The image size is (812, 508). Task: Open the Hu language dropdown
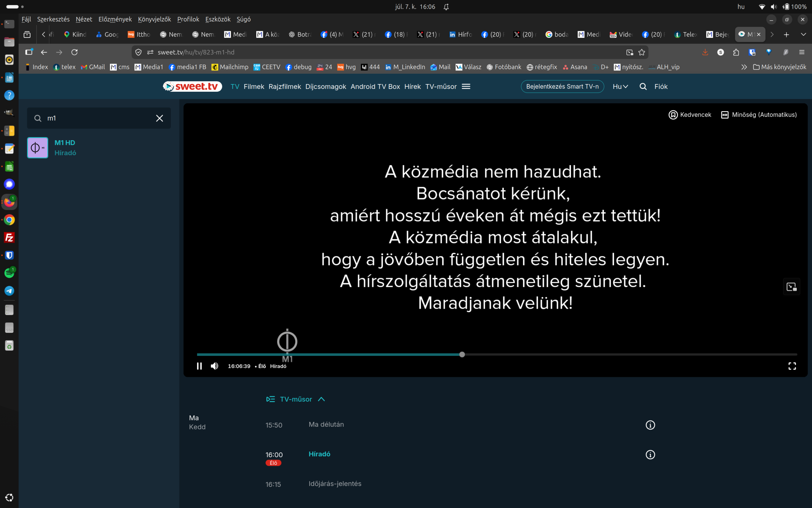click(620, 86)
